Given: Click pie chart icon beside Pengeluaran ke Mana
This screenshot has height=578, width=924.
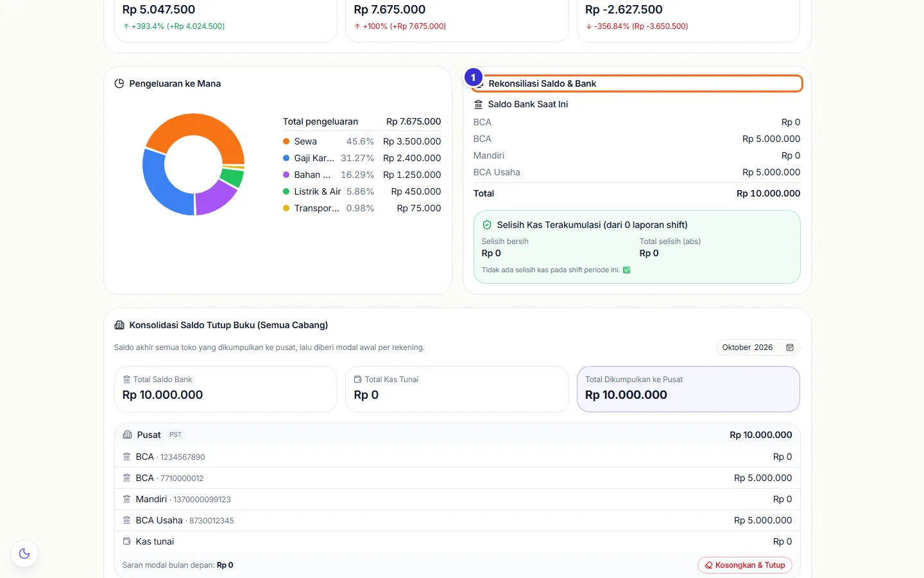Looking at the screenshot, I should click(x=119, y=83).
